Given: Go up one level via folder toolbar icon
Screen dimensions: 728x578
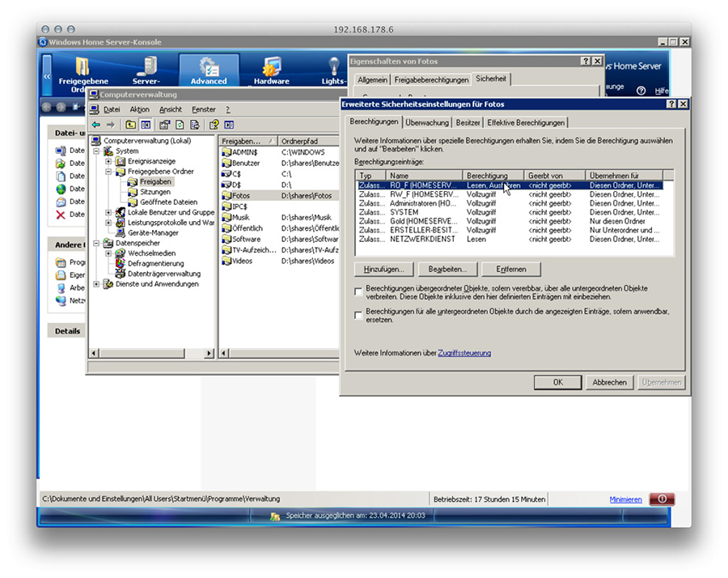Looking at the screenshot, I should 130,125.
